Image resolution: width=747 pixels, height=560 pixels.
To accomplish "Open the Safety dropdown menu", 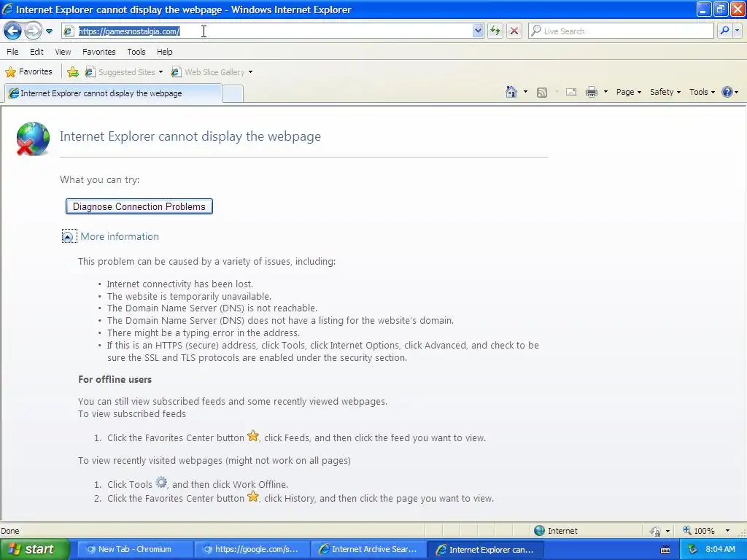I will pos(665,92).
